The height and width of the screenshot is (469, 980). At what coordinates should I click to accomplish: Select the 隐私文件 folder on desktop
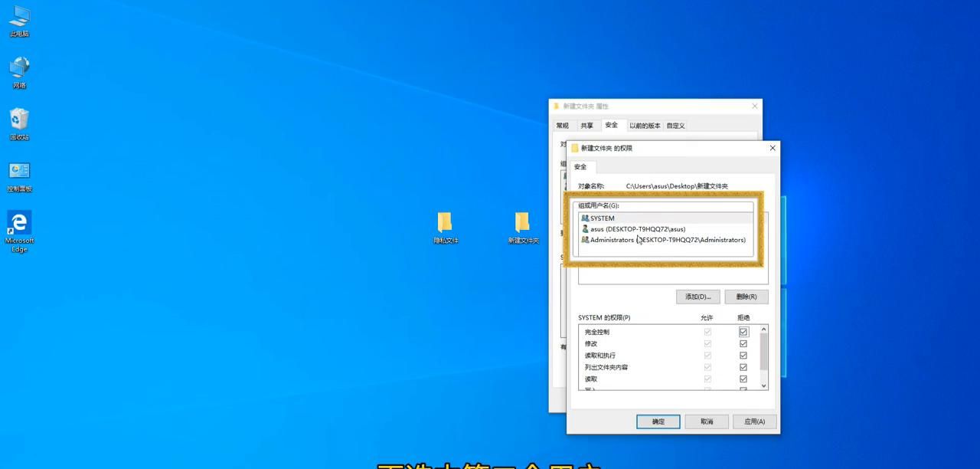tap(446, 228)
